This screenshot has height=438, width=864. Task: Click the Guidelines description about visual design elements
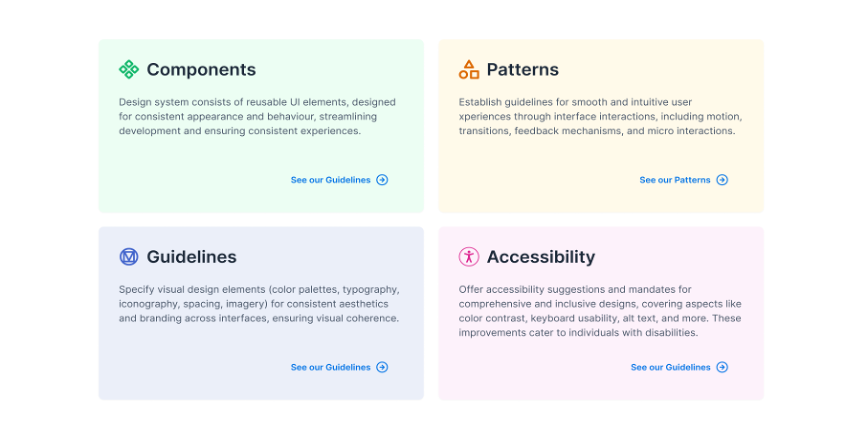tap(259, 304)
